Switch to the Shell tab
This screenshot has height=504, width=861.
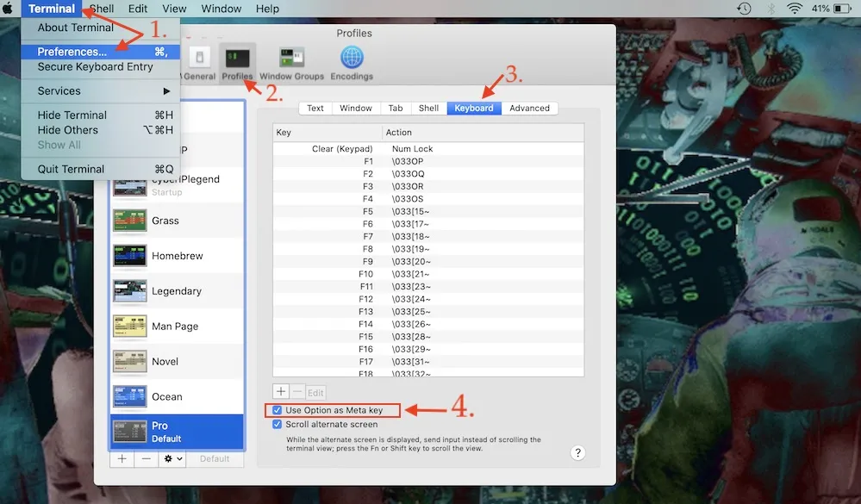coord(428,109)
